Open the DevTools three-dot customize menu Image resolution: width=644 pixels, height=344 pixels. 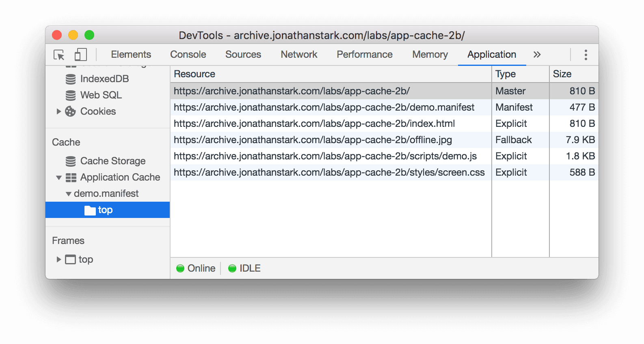pos(585,54)
